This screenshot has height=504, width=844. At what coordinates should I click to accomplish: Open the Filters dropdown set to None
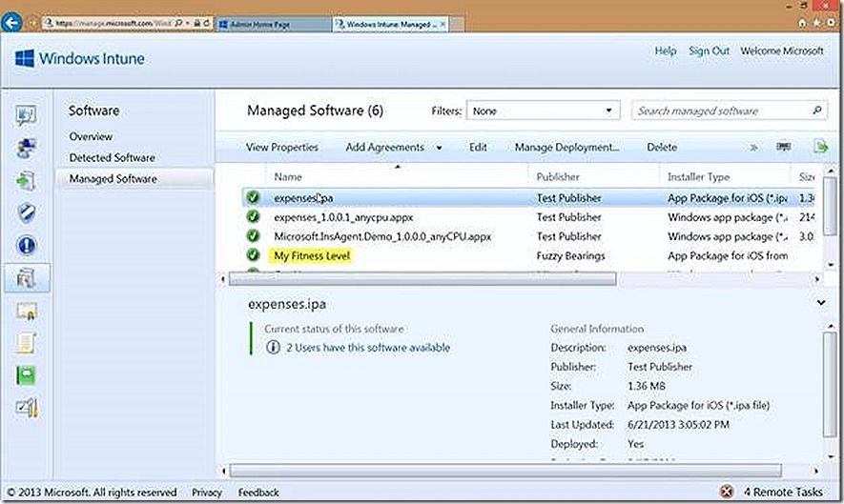point(543,111)
